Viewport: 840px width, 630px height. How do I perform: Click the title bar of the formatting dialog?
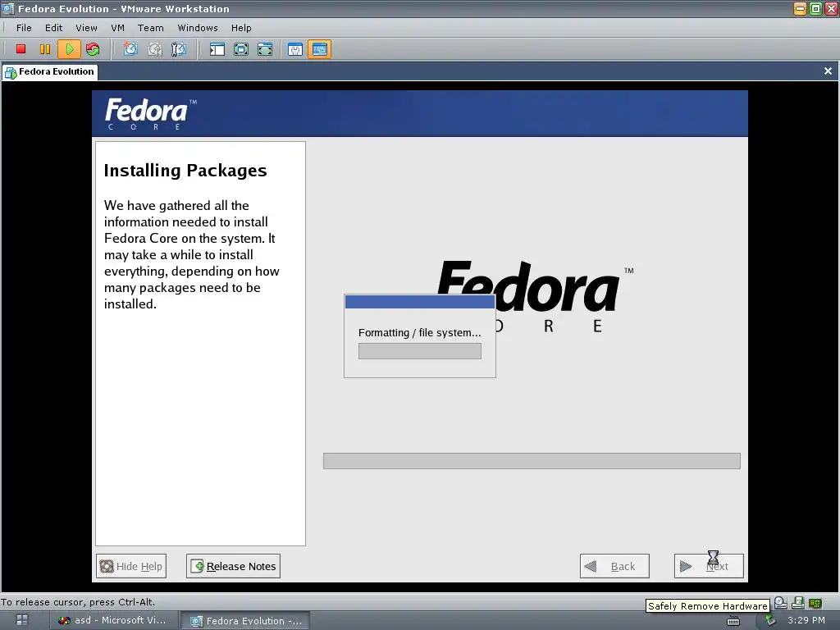pyautogui.click(x=420, y=302)
